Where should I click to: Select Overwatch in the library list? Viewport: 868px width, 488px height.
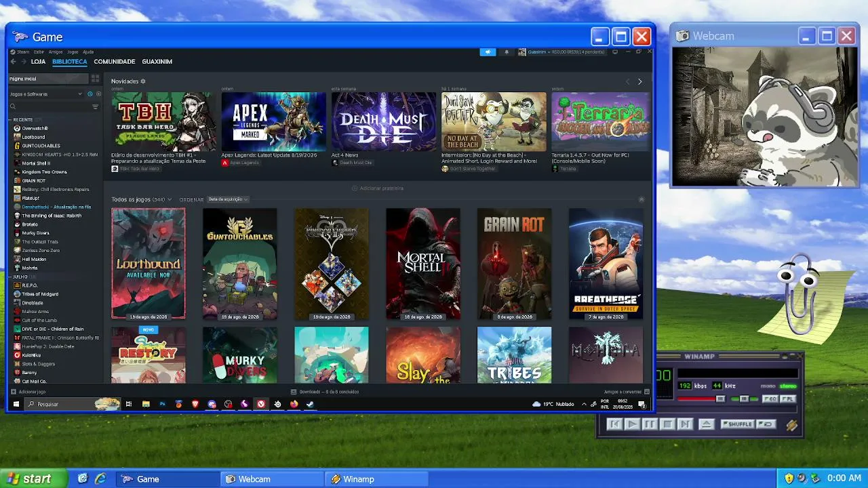tap(35, 129)
